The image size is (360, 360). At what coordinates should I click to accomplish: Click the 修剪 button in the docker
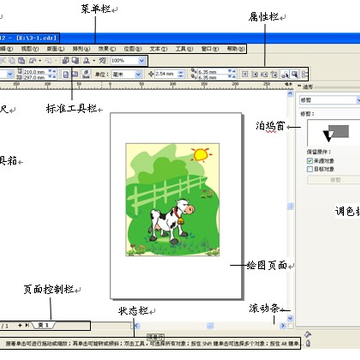[333, 180]
